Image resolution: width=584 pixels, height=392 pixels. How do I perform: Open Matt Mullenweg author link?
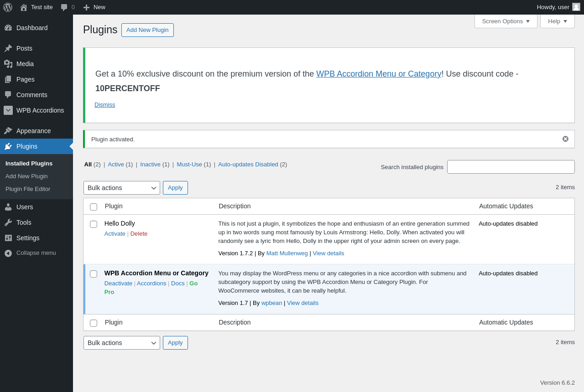pos(287,253)
